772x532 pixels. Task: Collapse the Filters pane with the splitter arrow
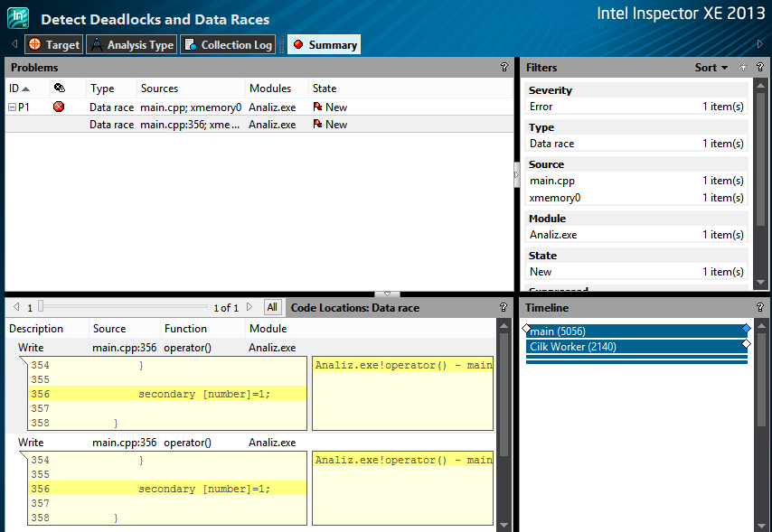516,174
